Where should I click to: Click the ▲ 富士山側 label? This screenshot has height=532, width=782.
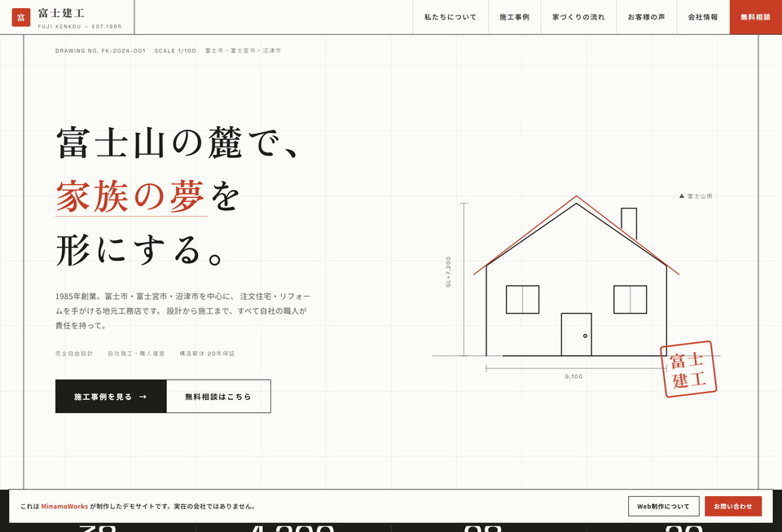coord(696,196)
